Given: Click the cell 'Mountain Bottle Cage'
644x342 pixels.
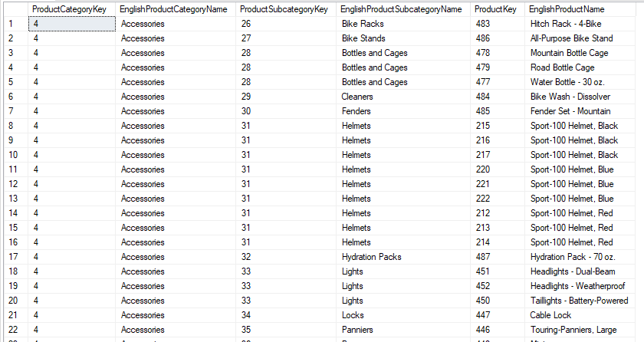Looking at the screenshot, I should 580,53.
